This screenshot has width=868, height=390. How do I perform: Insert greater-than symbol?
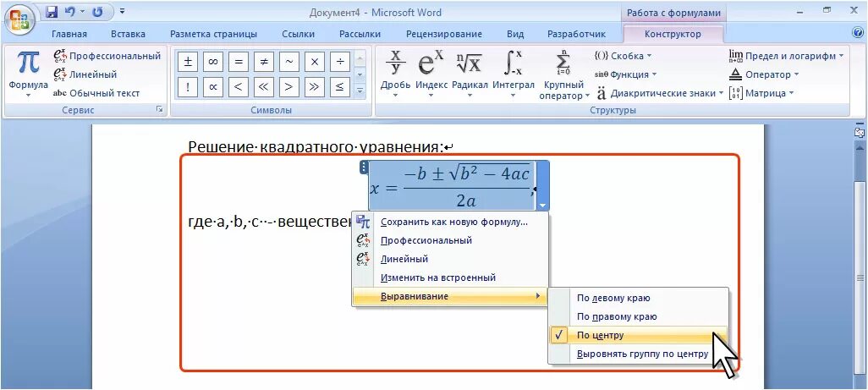pyautogui.click(x=289, y=86)
